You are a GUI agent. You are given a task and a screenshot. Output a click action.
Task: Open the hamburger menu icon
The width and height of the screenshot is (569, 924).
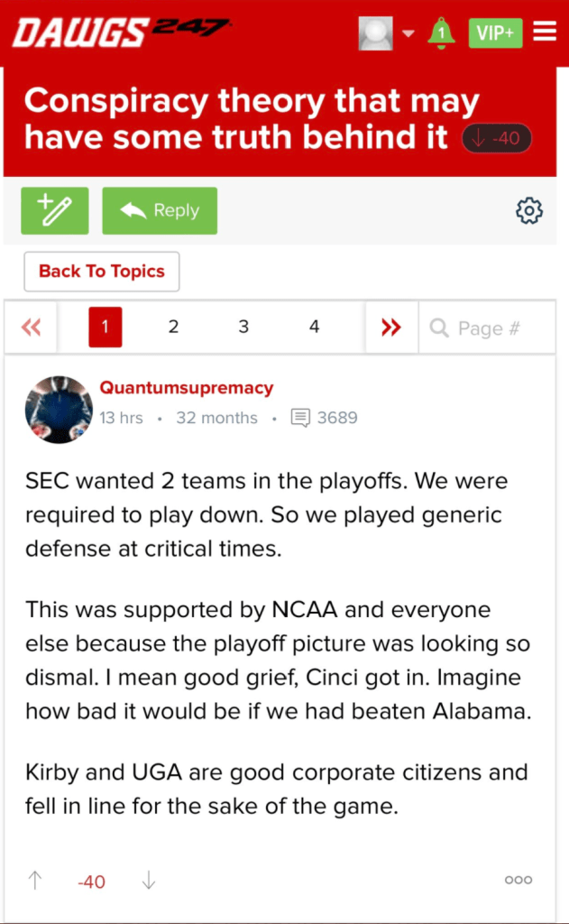(x=545, y=32)
